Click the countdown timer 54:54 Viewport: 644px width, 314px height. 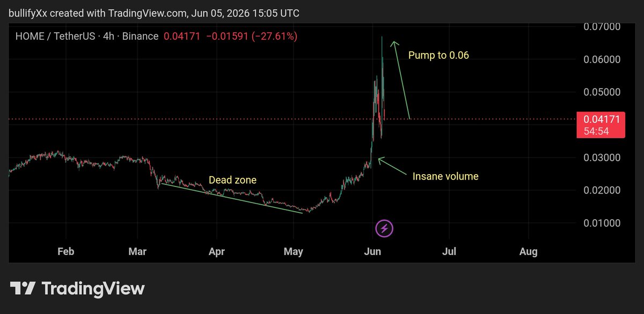coord(597,131)
